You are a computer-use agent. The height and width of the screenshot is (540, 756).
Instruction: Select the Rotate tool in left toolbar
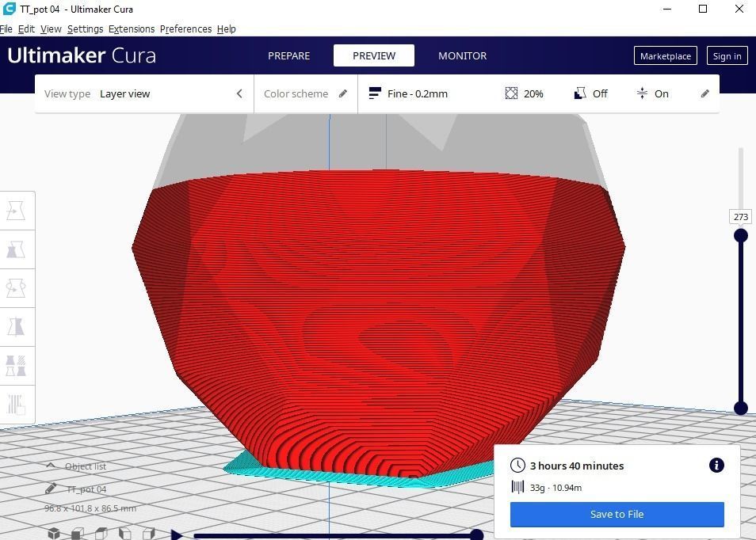[x=16, y=288]
